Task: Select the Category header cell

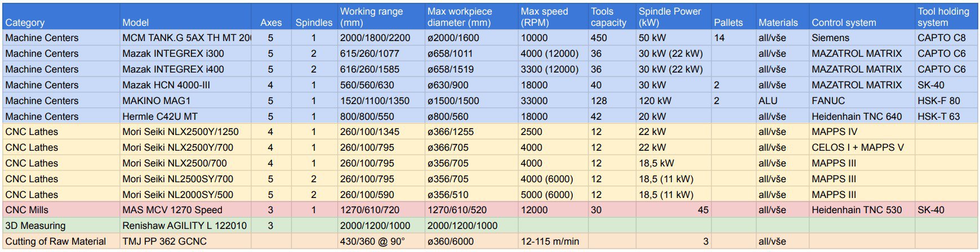Action: tap(61, 16)
